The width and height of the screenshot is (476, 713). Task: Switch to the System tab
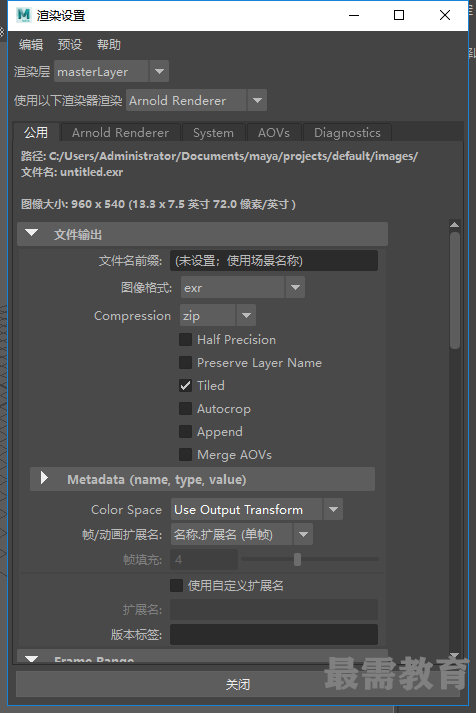pos(213,133)
